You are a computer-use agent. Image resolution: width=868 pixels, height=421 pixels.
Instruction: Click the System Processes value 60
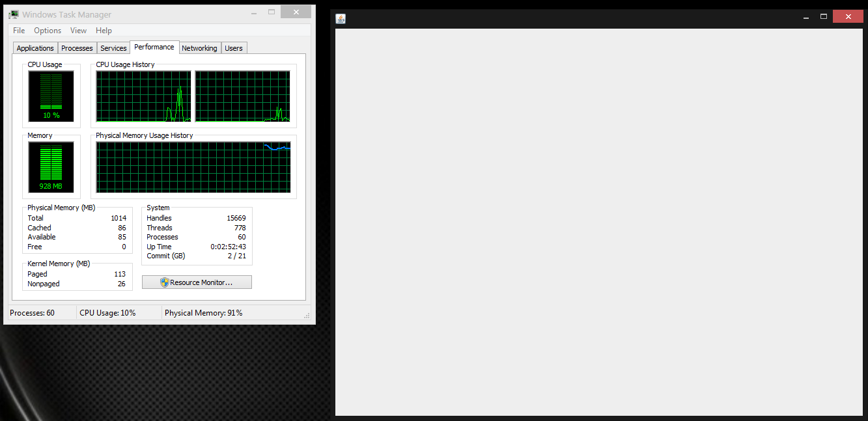[242, 237]
